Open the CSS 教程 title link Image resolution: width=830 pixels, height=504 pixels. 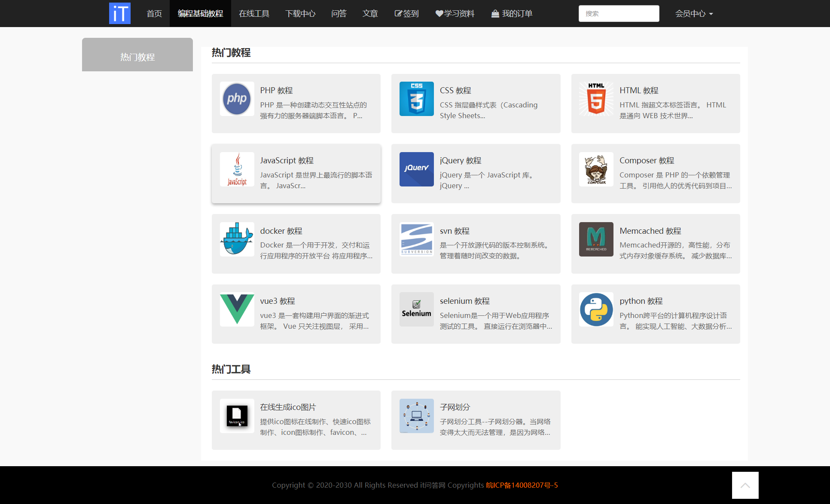pyautogui.click(x=455, y=90)
